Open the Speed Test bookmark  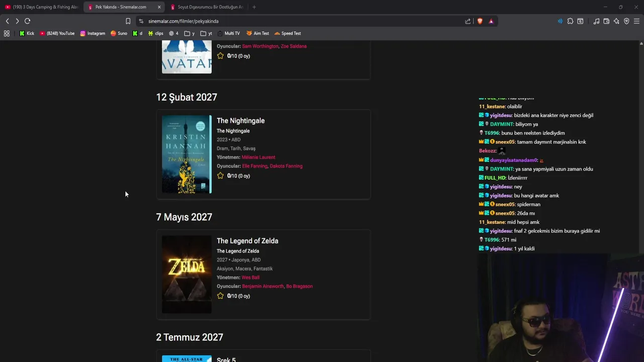point(287,33)
